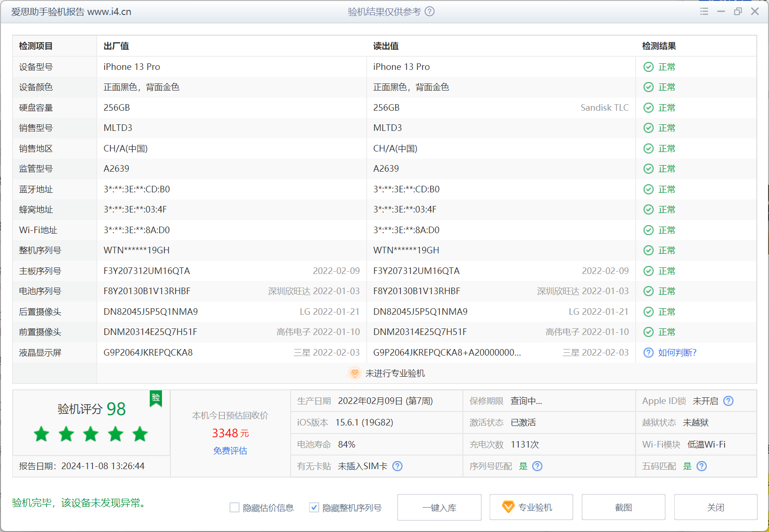Click the help icon beside 序列号匹配
The width and height of the screenshot is (769, 532).
(537, 466)
